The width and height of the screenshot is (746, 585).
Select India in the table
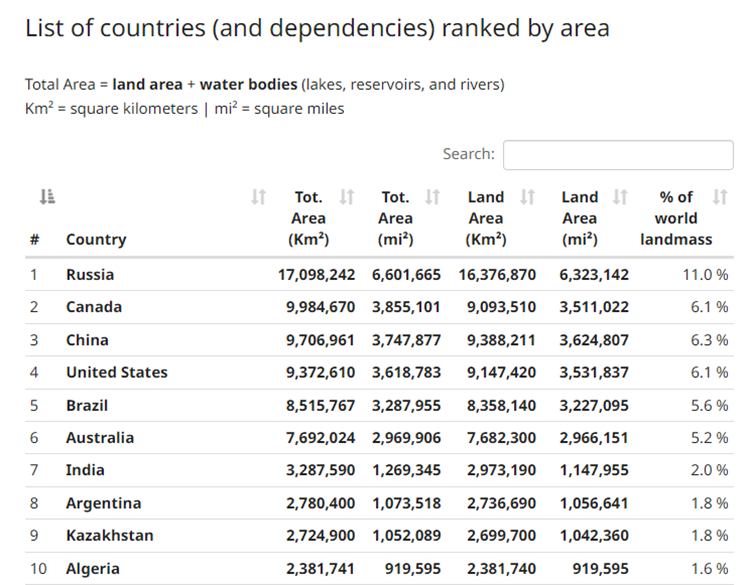click(x=85, y=470)
